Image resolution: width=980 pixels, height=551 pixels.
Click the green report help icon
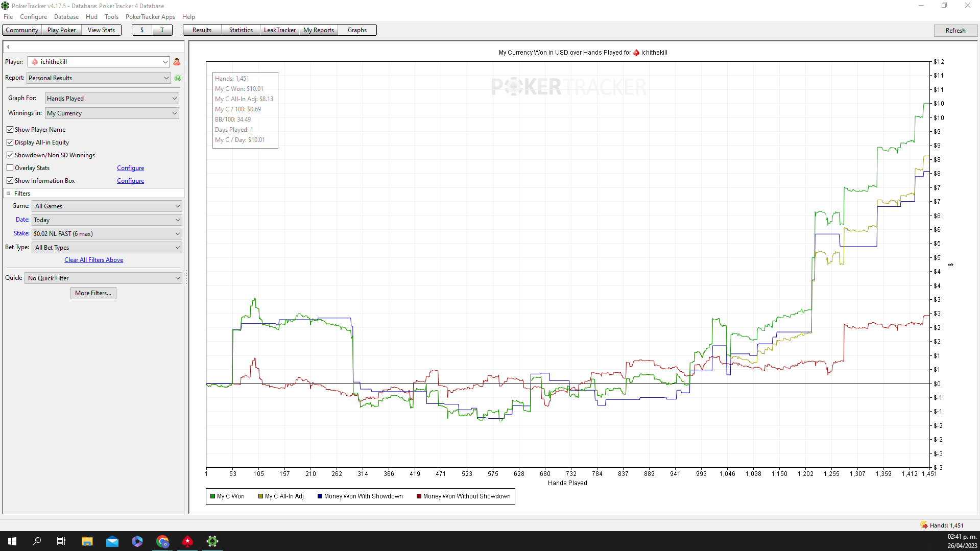(x=178, y=78)
